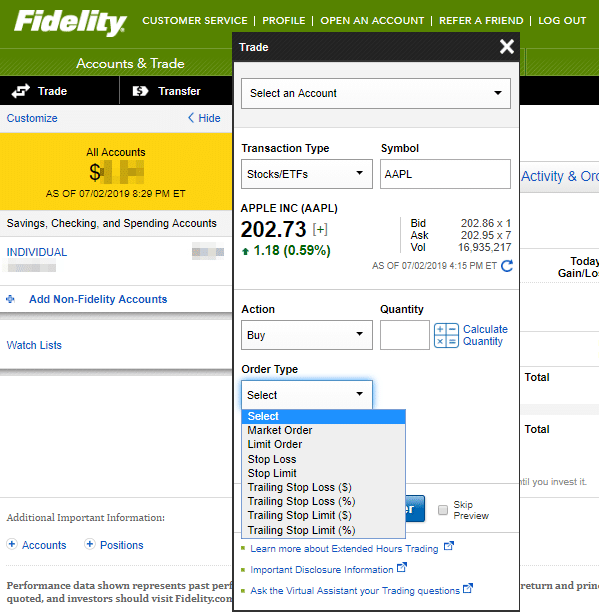599x616 pixels.
Task: Click the quote refresh icon
Action: click(507, 266)
